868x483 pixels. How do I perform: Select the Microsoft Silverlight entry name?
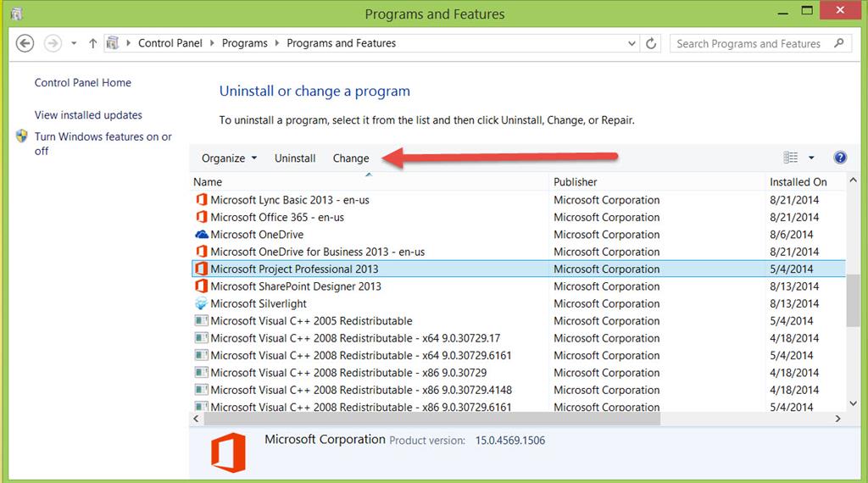click(259, 303)
